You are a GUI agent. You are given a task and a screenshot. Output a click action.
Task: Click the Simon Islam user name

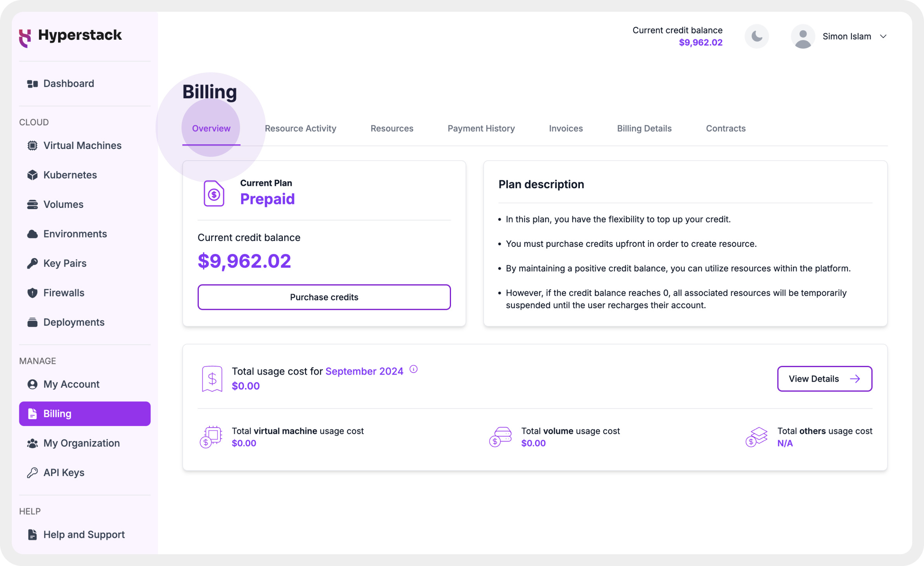pyautogui.click(x=847, y=37)
